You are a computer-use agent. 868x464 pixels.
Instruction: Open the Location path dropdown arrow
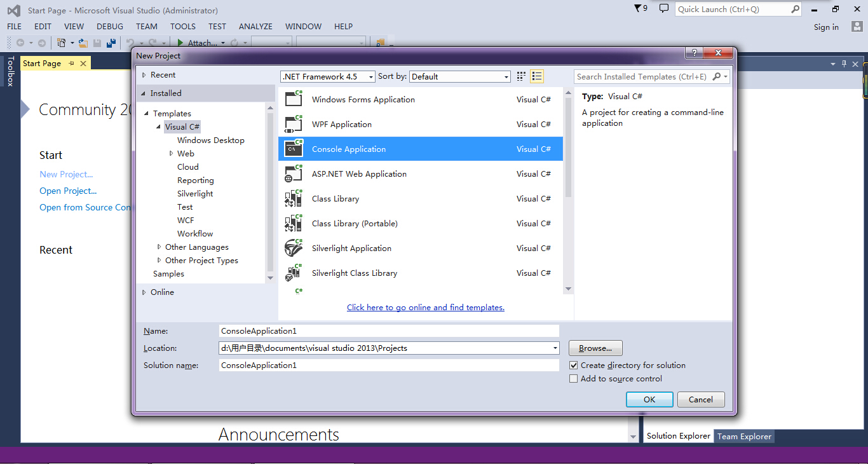(555, 348)
